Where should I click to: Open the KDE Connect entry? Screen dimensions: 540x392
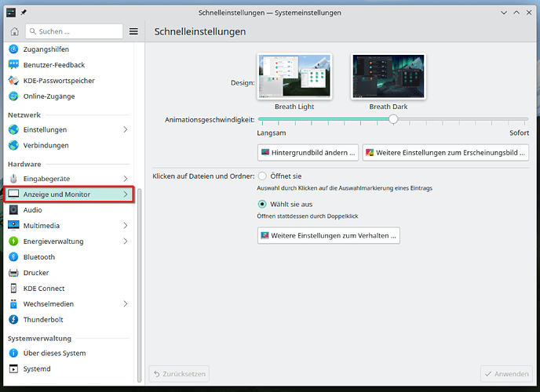click(69, 289)
